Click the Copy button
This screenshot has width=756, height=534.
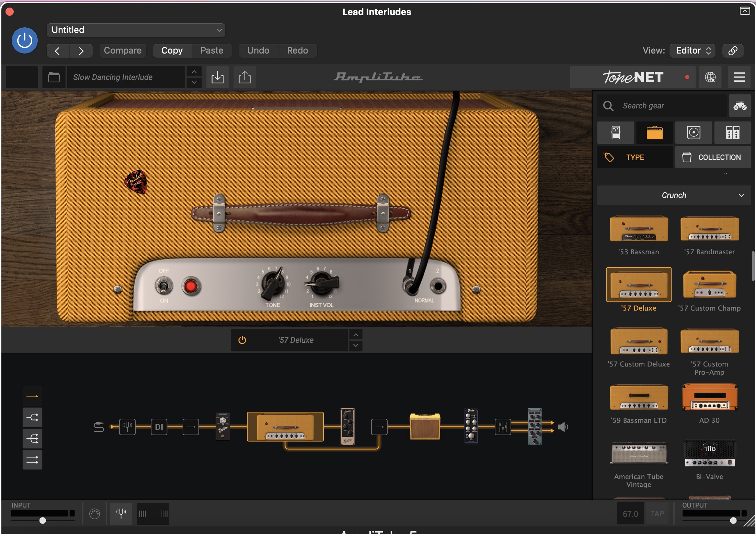[x=172, y=50]
